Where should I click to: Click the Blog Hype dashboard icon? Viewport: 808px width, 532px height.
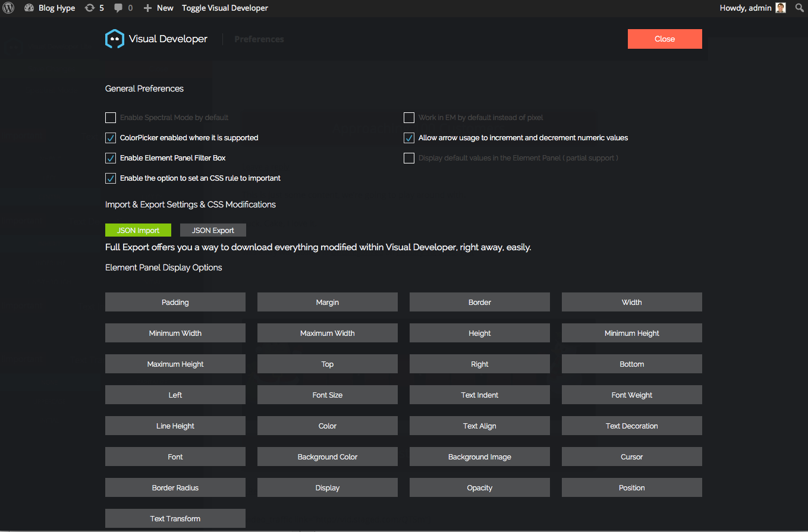(x=29, y=8)
